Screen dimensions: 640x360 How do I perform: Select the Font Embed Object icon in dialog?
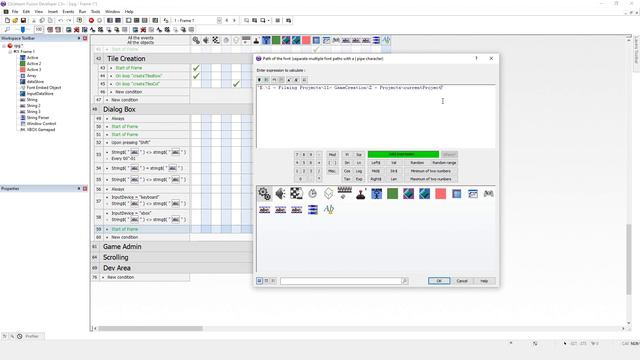[x=329, y=210]
